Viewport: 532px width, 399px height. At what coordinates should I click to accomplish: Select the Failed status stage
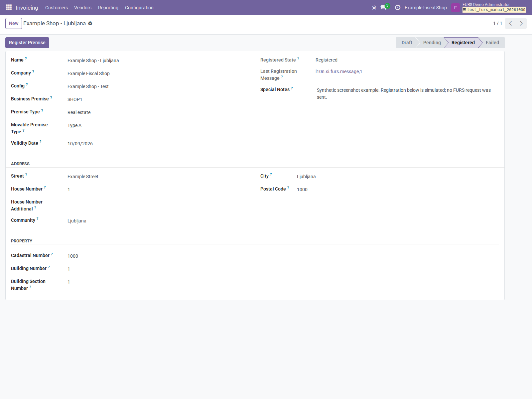click(x=492, y=43)
